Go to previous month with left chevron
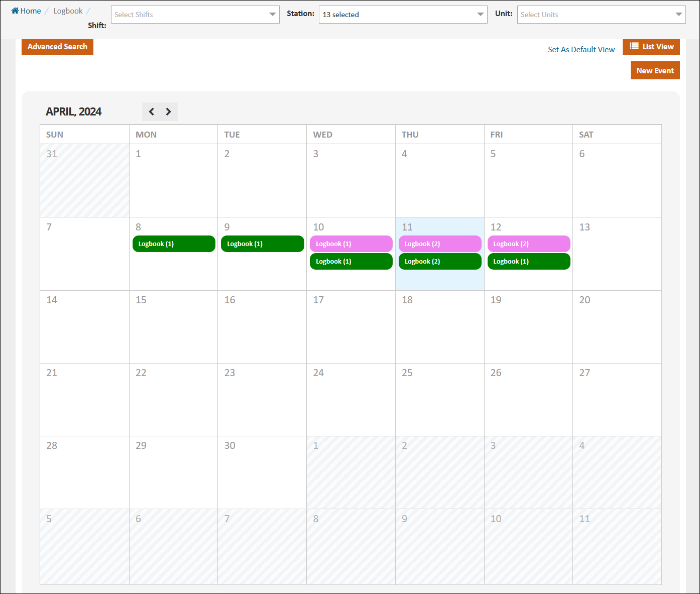 point(151,111)
